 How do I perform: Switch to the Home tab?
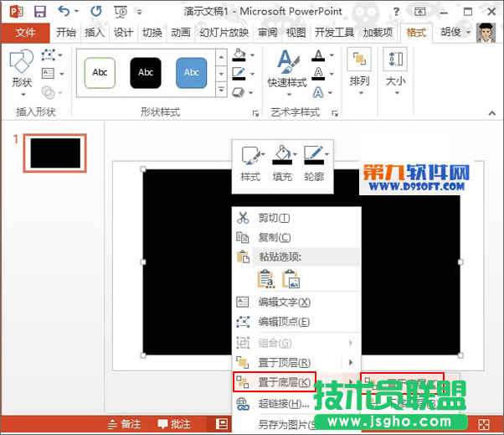click(x=66, y=33)
